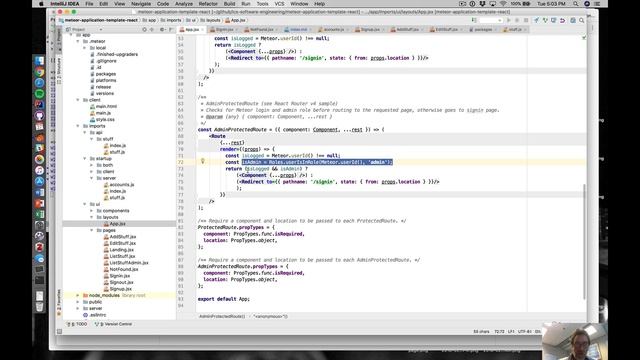
Task: Switch to the AddStuff.jsx editor tab
Action: click(407, 29)
